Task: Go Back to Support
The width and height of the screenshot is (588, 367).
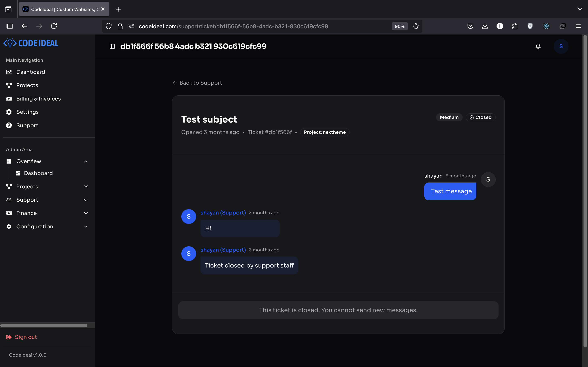Action: click(197, 83)
